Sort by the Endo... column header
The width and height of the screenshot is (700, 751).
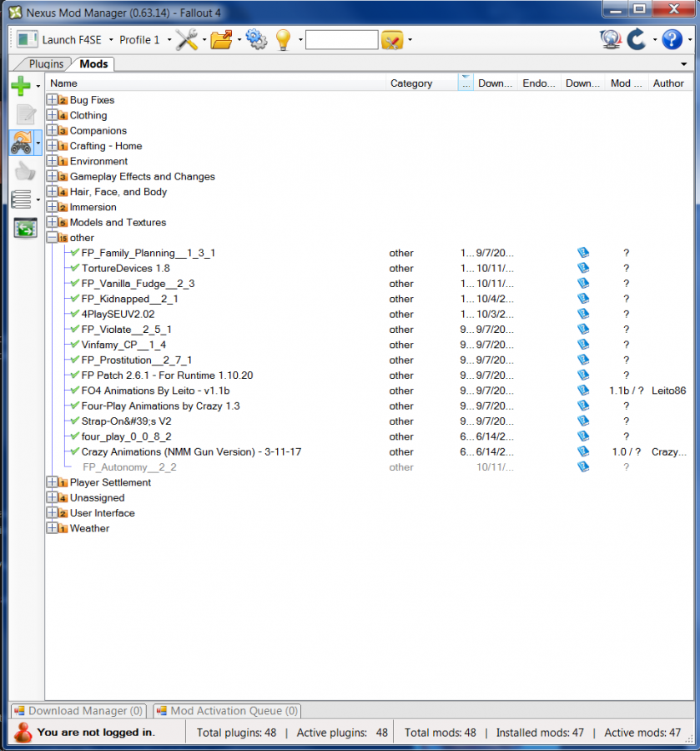(x=539, y=83)
